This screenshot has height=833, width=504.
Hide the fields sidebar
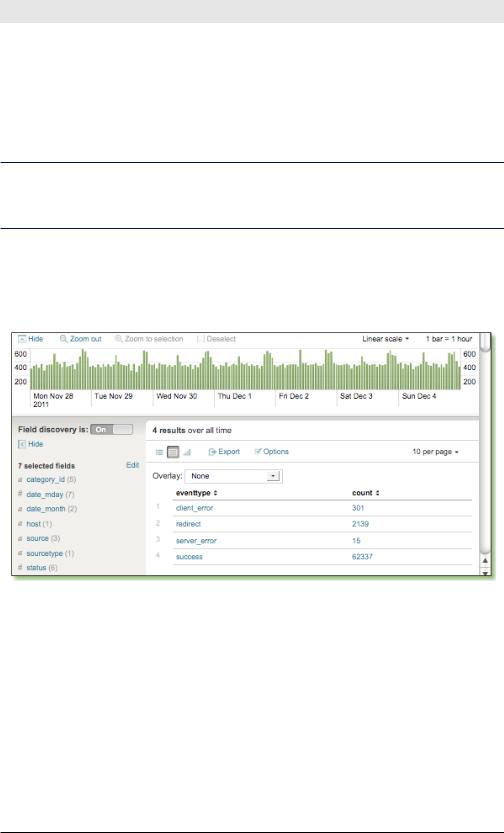click(x=31, y=444)
